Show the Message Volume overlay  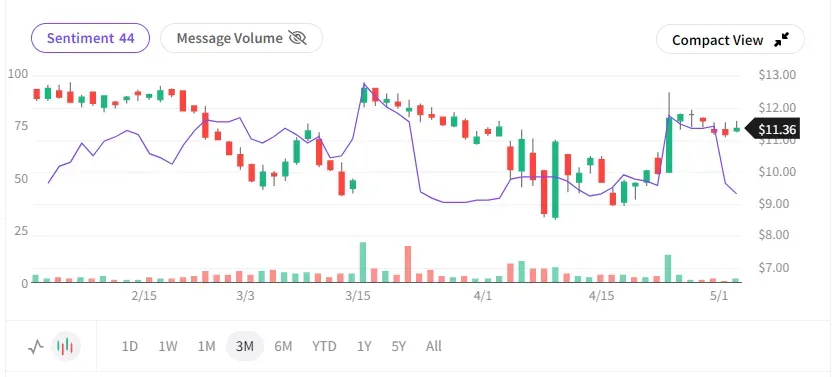(242, 38)
